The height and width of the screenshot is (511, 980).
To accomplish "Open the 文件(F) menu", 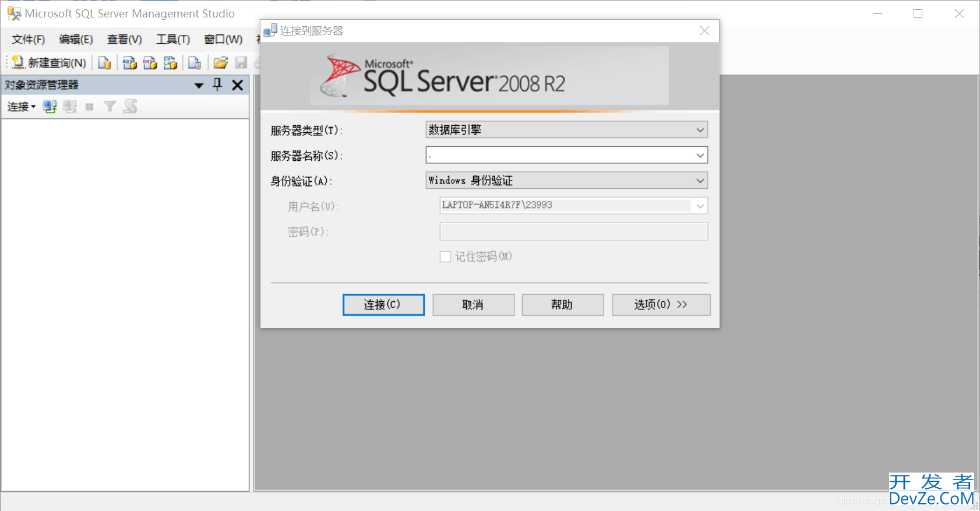I will tap(28, 39).
